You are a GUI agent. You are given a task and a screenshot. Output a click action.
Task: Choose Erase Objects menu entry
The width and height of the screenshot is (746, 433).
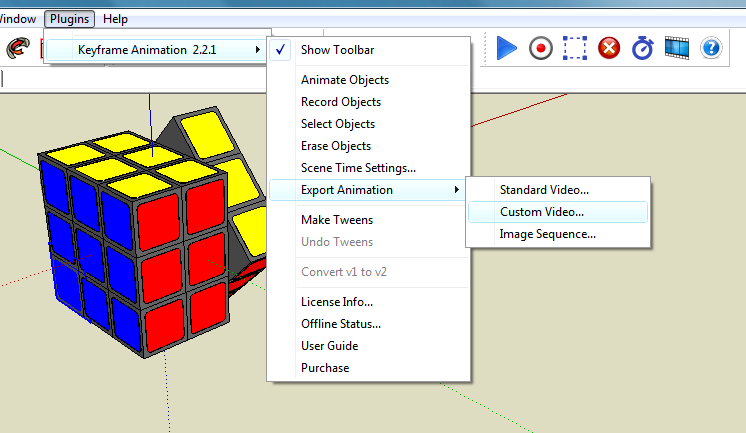pos(336,146)
